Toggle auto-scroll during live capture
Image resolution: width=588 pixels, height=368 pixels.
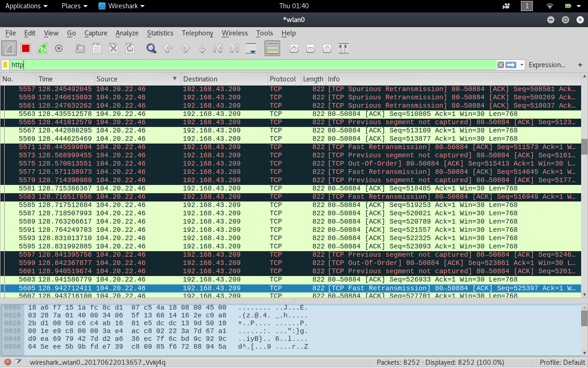(251, 48)
